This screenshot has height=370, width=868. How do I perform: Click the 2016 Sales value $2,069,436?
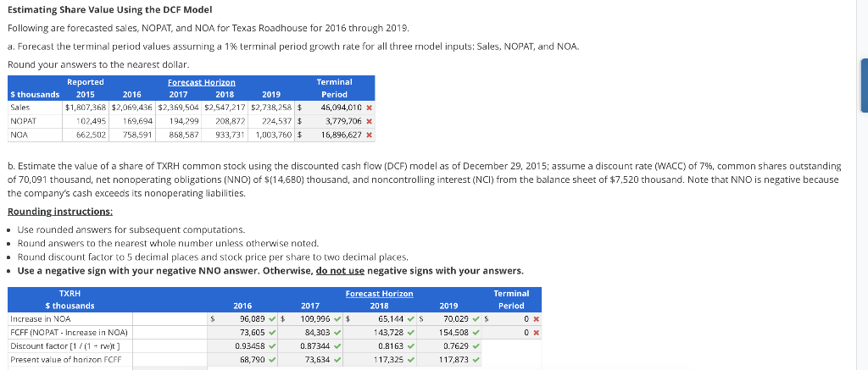(x=133, y=108)
